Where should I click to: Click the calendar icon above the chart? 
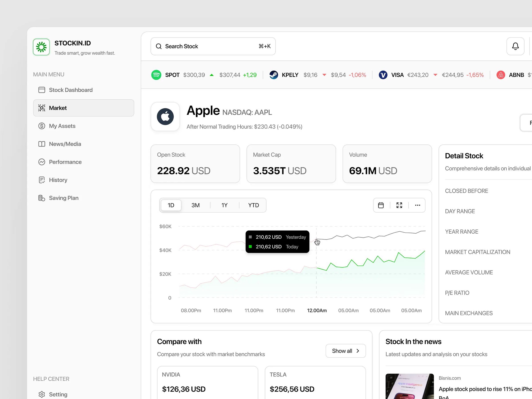pos(381,205)
